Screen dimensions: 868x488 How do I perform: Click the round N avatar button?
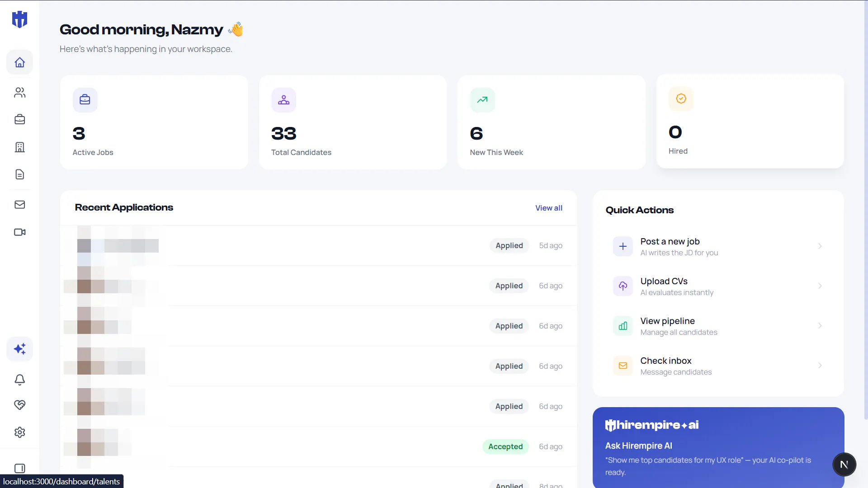pyautogui.click(x=844, y=465)
